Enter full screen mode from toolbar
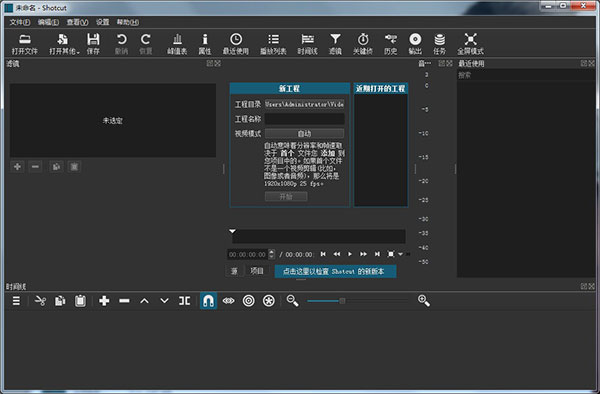The height and width of the screenshot is (394, 600). 470,44
